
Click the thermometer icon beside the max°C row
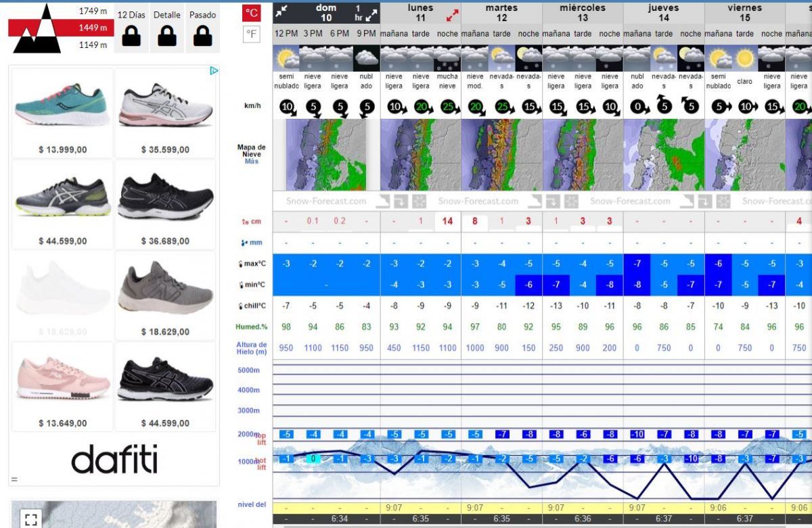(240, 264)
